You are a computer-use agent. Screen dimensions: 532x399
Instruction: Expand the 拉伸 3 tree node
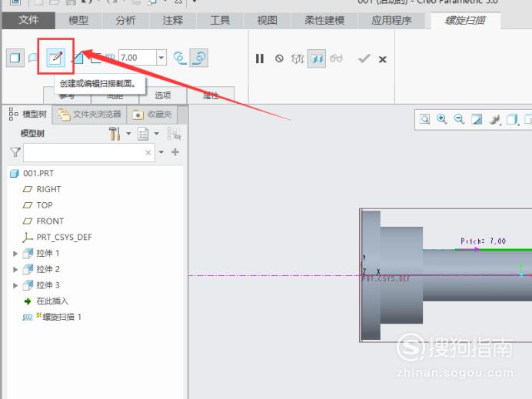click(15, 285)
